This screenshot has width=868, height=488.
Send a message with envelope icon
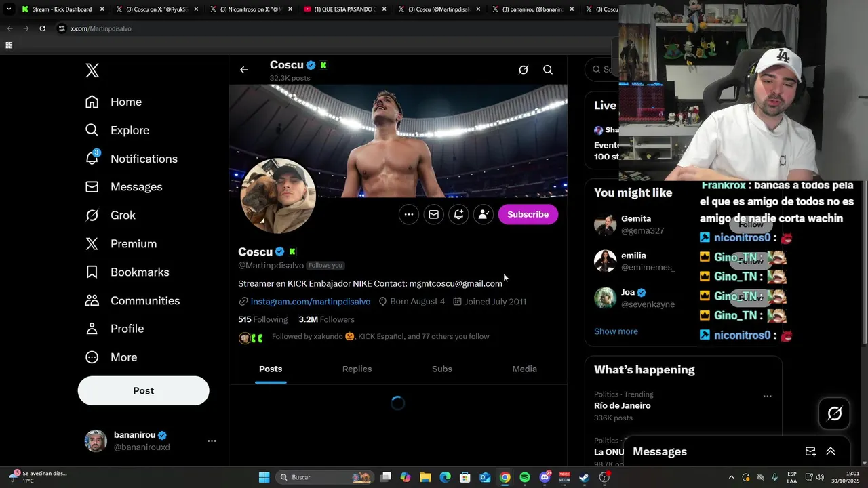pos(433,214)
